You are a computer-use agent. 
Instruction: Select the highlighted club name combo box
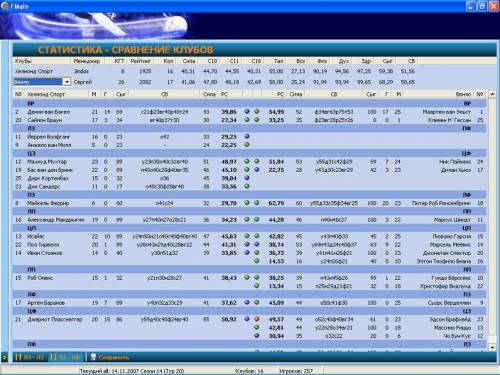coord(38,82)
